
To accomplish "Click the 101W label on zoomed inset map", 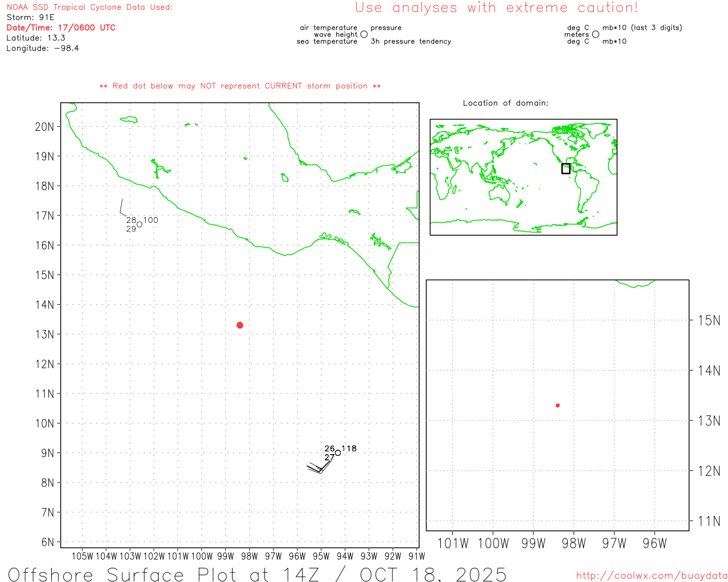I will [x=453, y=543].
